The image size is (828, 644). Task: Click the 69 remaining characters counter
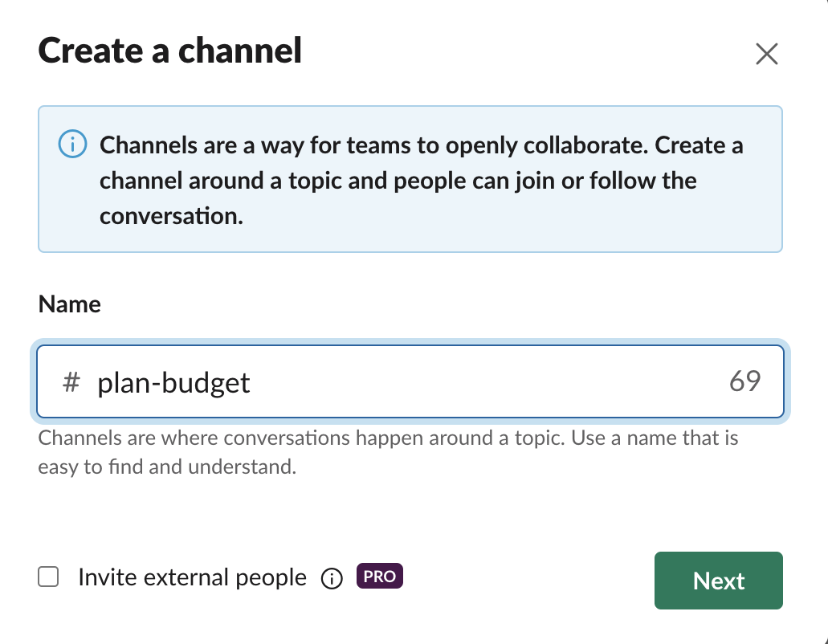744,381
